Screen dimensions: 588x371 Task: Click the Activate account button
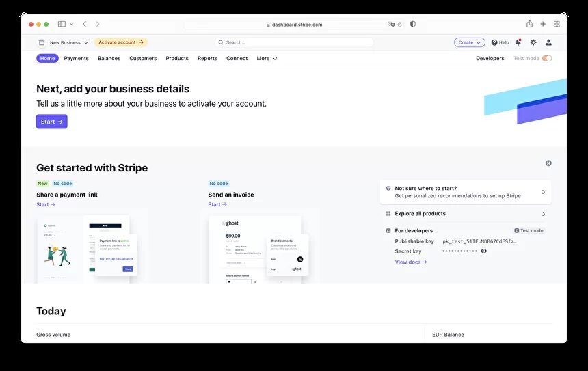click(x=121, y=42)
